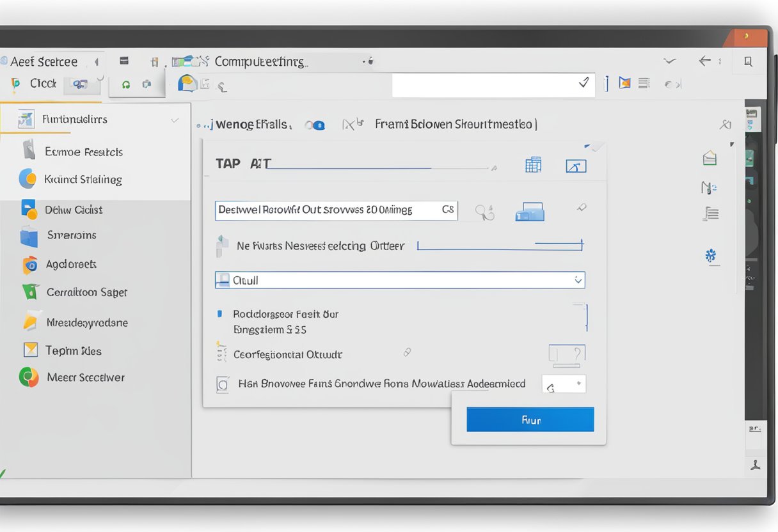The height and width of the screenshot is (532, 778).
Task: Click the printer icon in the dialog
Action: 529,213
